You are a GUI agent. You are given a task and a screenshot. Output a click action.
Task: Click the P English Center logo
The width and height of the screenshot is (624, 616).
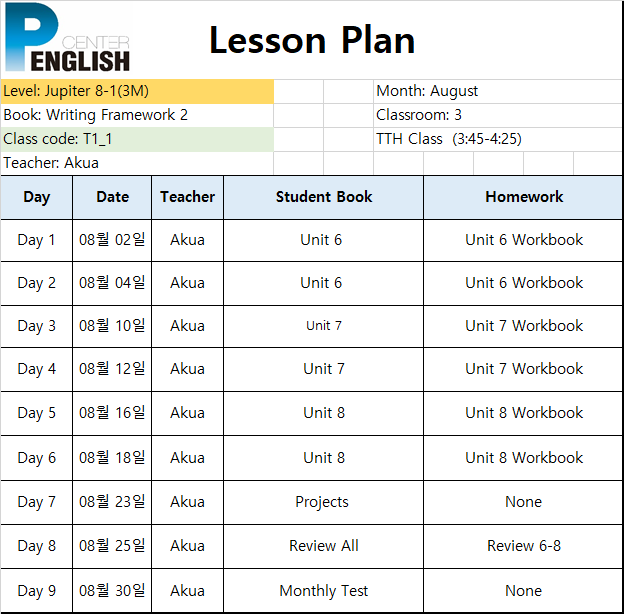pos(67,37)
